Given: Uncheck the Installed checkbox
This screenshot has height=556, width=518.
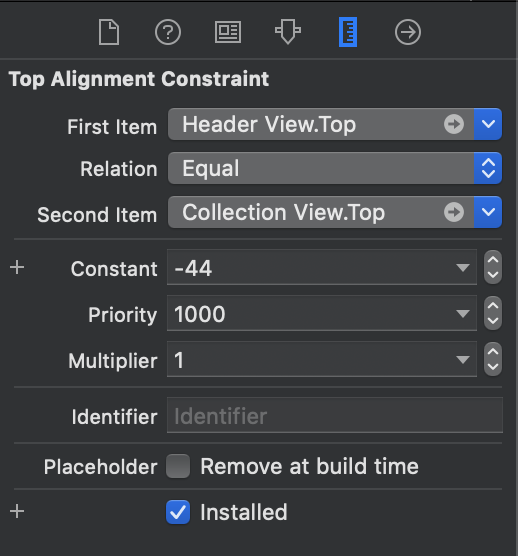Looking at the screenshot, I should coord(178,512).
